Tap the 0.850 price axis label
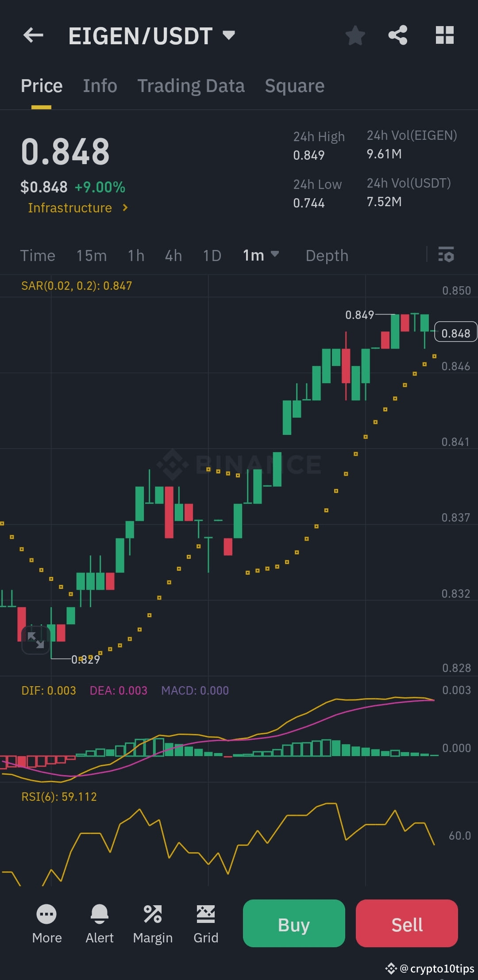Image resolution: width=478 pixels, height=980 pixels. tap(456, 290)
